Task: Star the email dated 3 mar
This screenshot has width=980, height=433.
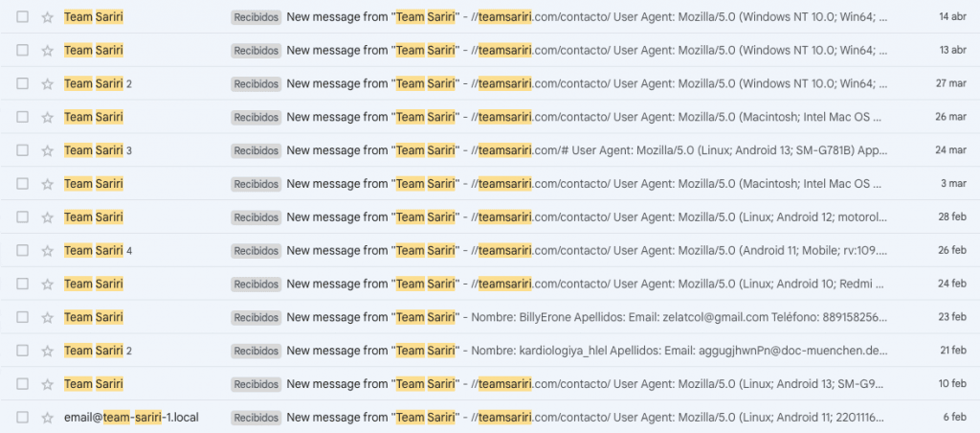Action: [47, 184]
